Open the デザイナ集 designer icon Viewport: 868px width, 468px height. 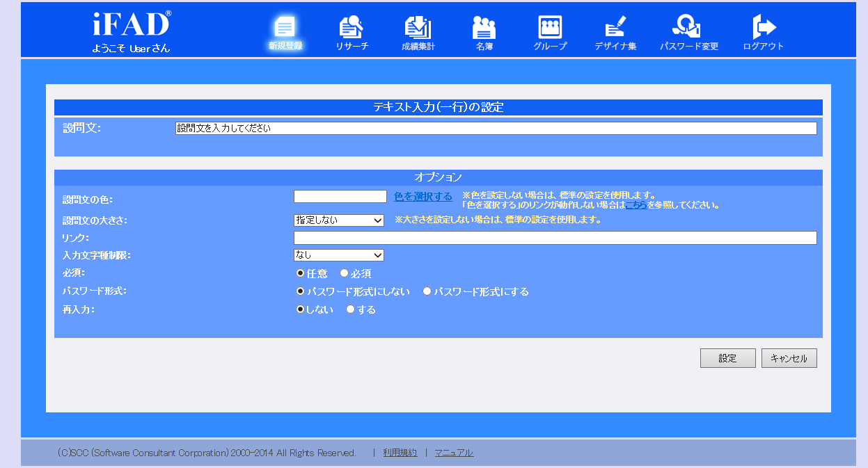pyautogui.click(x=615, y=26)
